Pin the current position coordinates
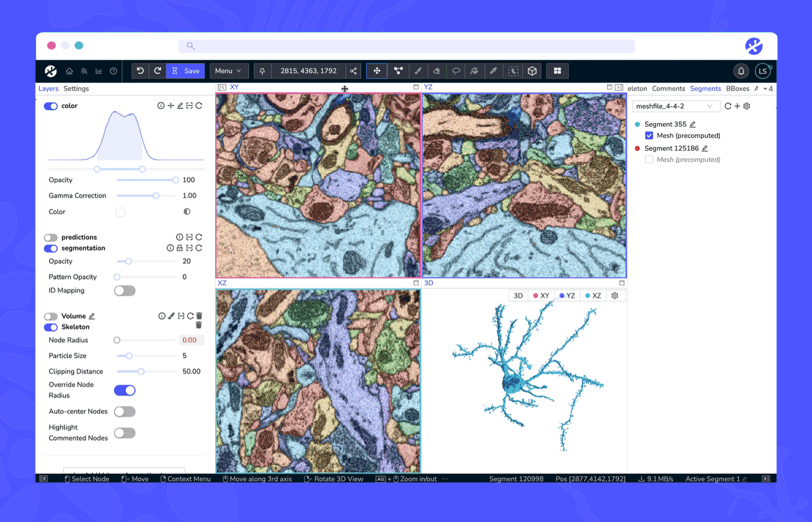Screen dimensions: 812x522 [261, 71]
